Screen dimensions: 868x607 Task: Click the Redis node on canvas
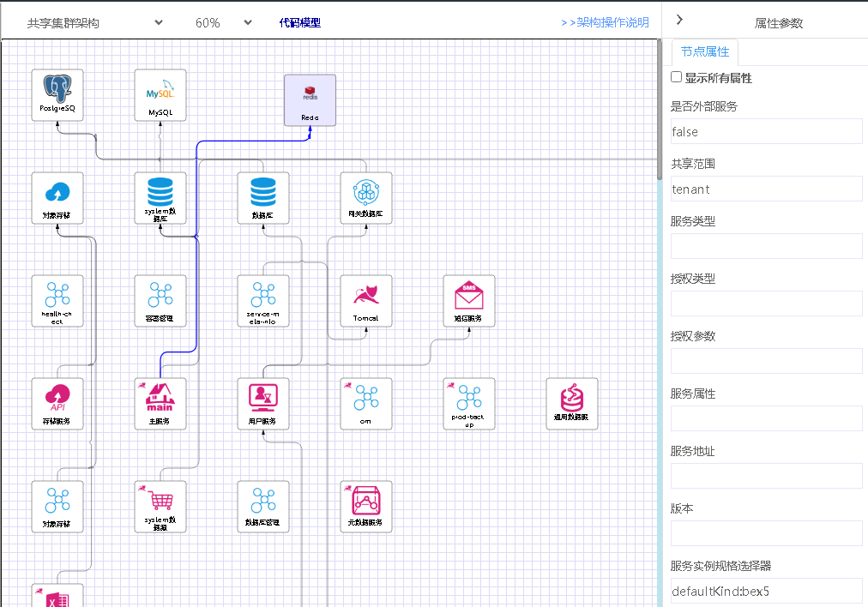pos(310,99)
